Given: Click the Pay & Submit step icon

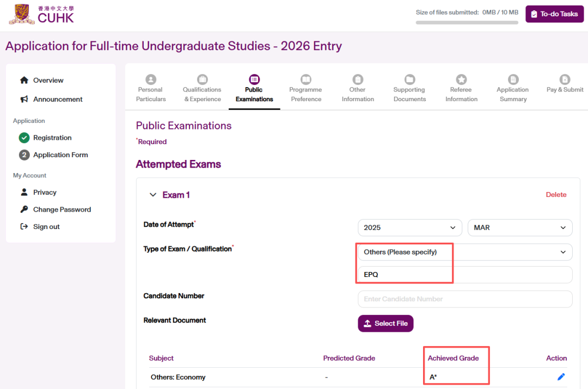Looking at the screenshot, I should point(565,79).
